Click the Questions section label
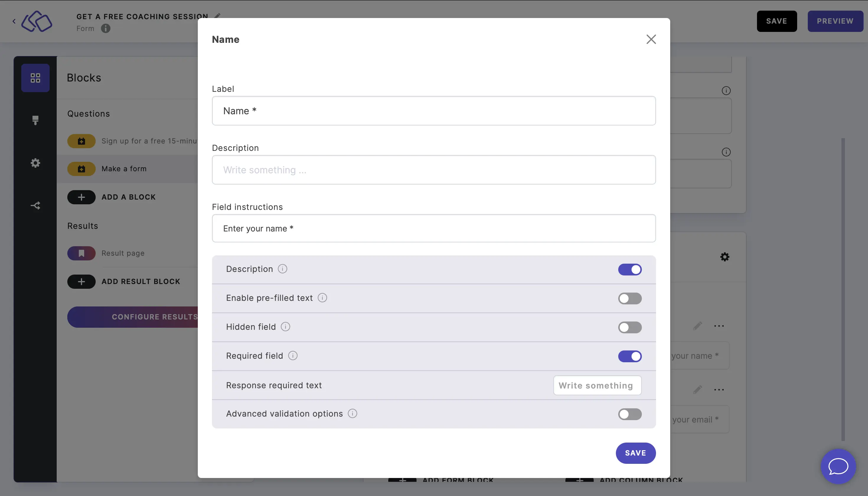The height and width of the screenshot is (496, 868). click(88, 113)
